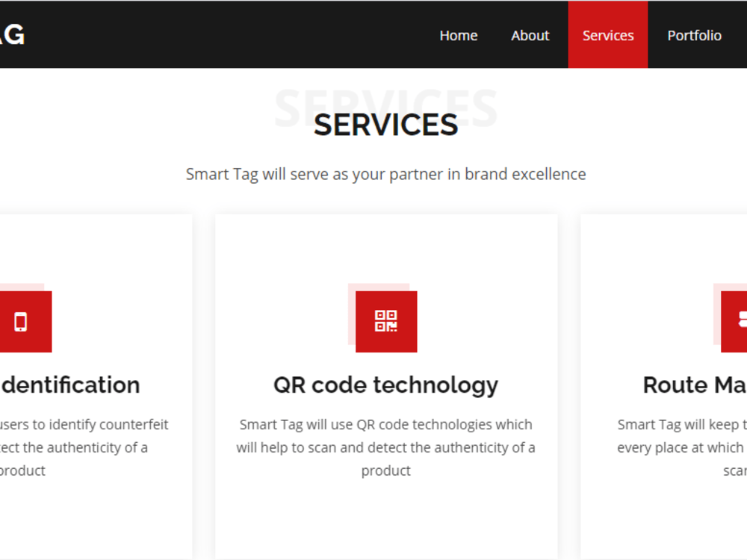The height and width of the screenshot is (560, 747).
Task: Click the QR code technology heading
Action: (386, 385)
